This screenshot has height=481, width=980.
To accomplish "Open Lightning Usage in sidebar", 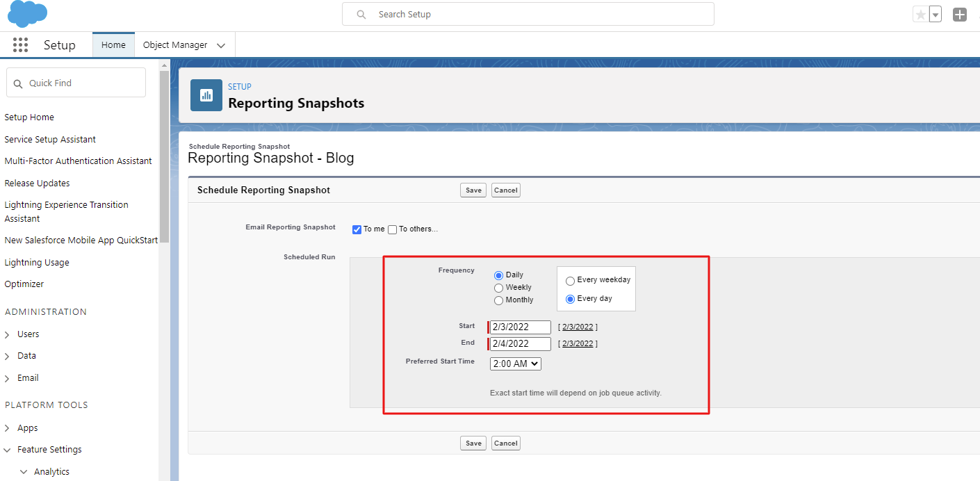I will tap(37, 263).
